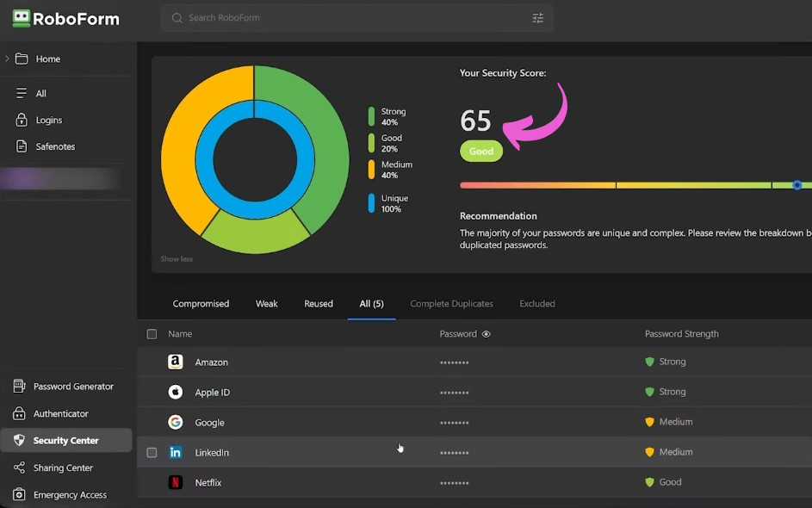Click the Safenotes document icon
Screen dimensions: 812x508
22,146
